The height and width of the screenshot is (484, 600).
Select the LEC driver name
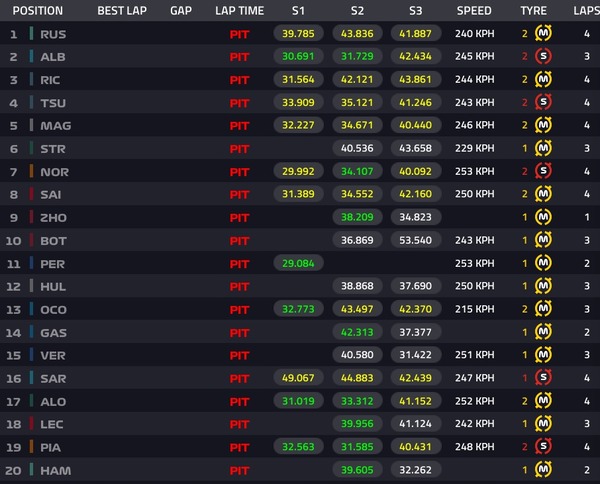52,424
